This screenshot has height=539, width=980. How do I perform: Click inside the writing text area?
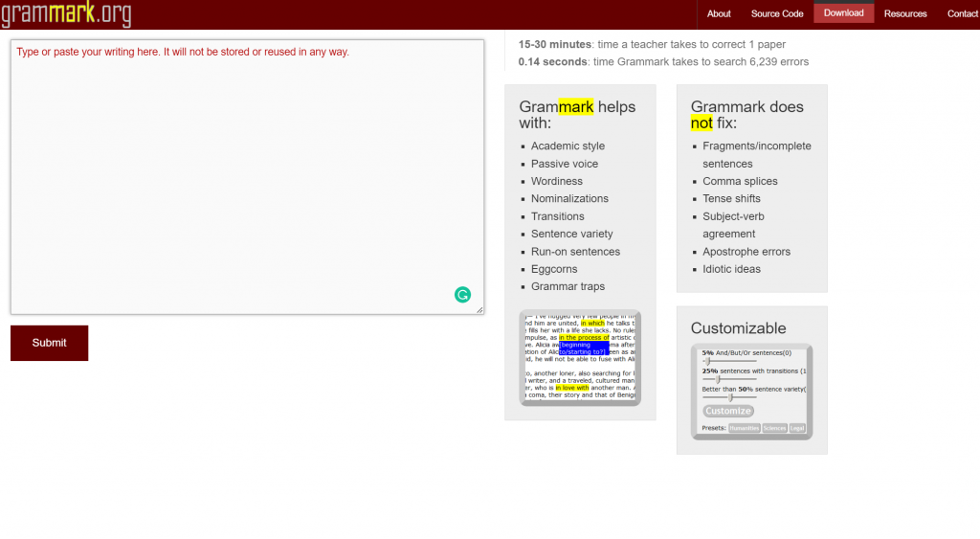point(248,177)
